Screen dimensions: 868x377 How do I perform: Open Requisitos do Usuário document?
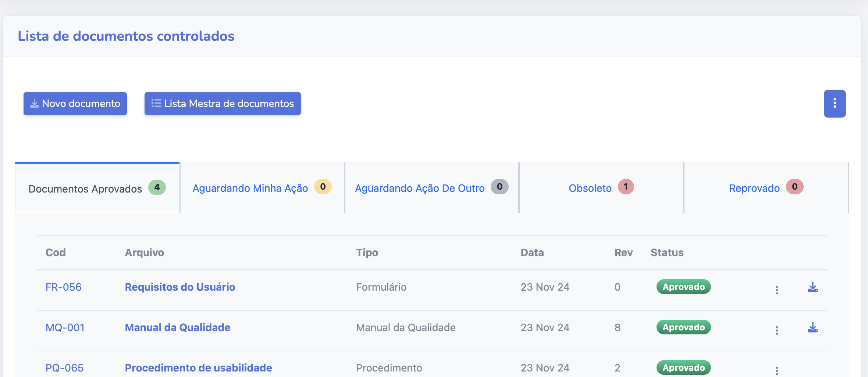180,287
